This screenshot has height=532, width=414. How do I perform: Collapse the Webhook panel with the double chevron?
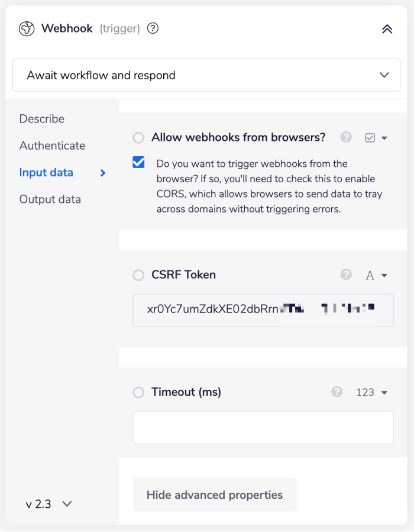[387, 28]
